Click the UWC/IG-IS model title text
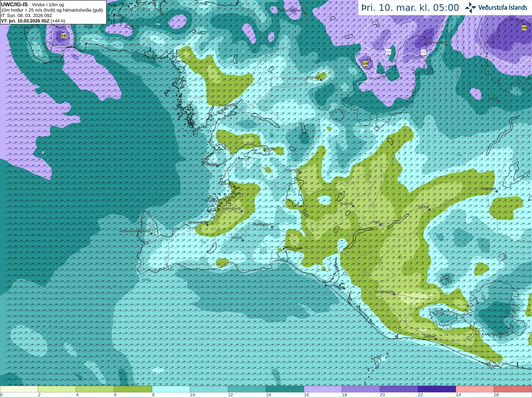This screenshot has width=532, height=398. 14,5
